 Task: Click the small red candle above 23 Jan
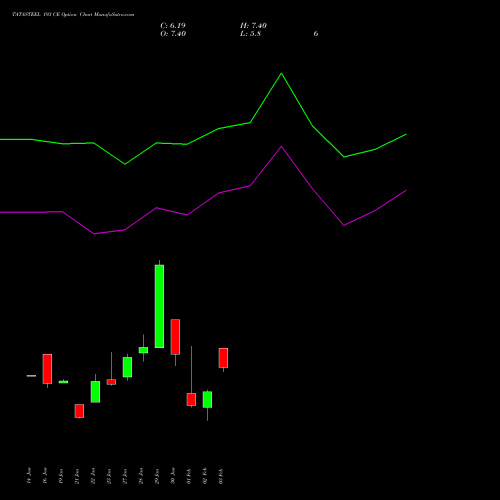111,382
